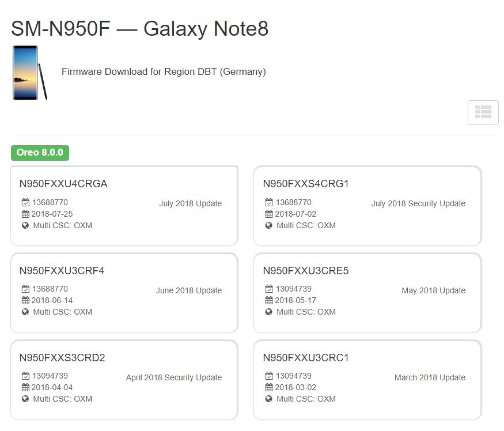This screenshot has width=504, height=431.
Task: Click globe icon in N950FXXU3CRE5 card
Action: (269, 312)
